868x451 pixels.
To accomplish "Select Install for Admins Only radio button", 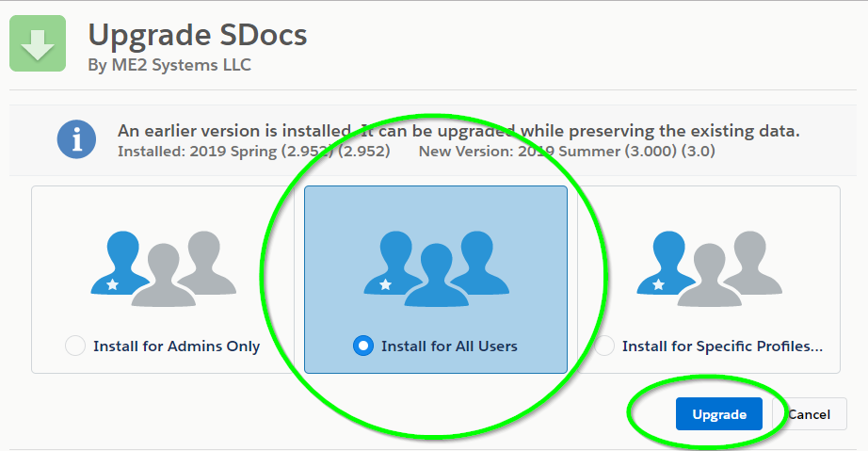I will 75,346.
